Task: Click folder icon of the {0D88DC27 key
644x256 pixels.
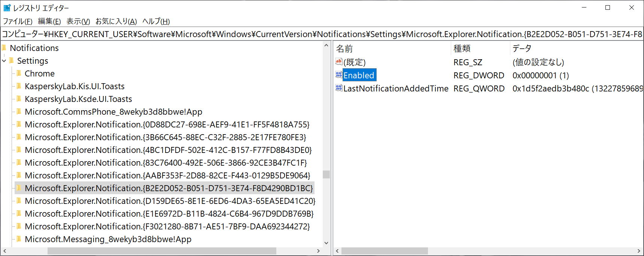Action: point(19,124)
